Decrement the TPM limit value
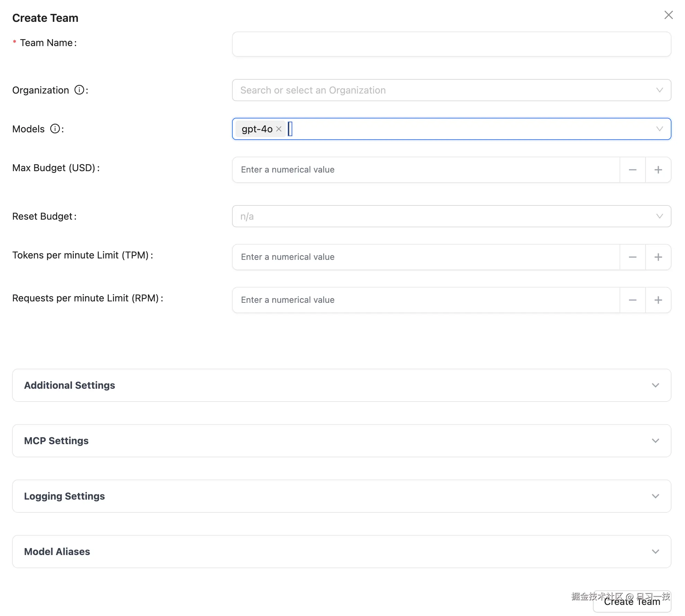The width and height of the screenshot is (685, 616). [x=632, y=257]
